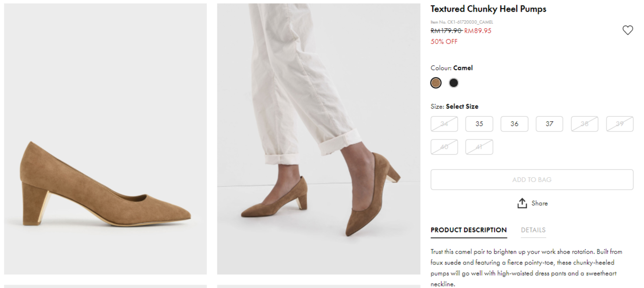Select the Camel colour swatch
Image resolution: width=644 pixels, height=288 pixels.
click(436, 83)
